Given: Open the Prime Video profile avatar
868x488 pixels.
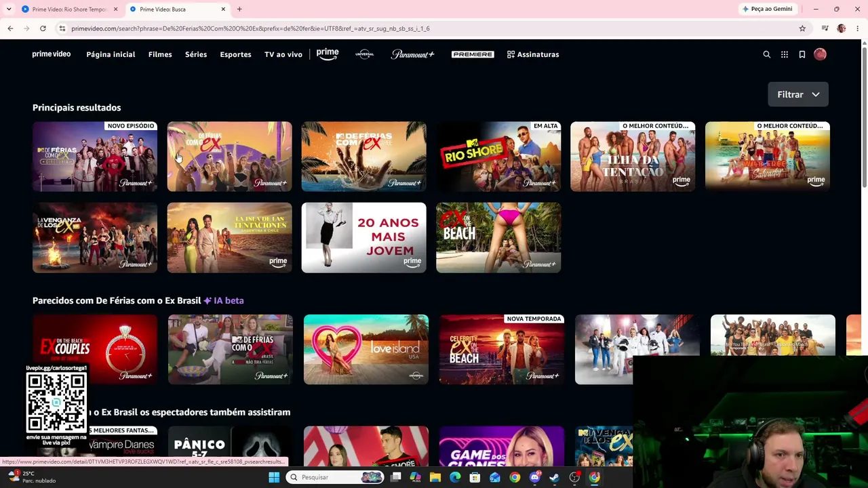Looking at the screenshot, I should click(x=820, y=54).
